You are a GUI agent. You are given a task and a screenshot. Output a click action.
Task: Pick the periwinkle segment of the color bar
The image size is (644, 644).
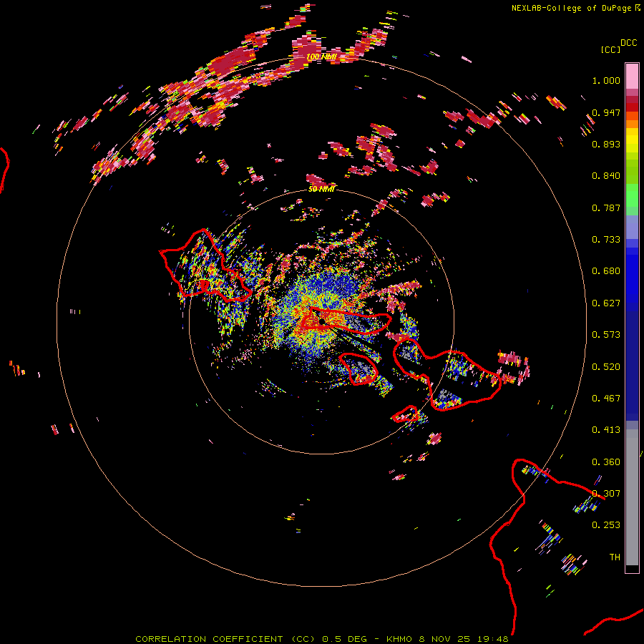(632, 227)
